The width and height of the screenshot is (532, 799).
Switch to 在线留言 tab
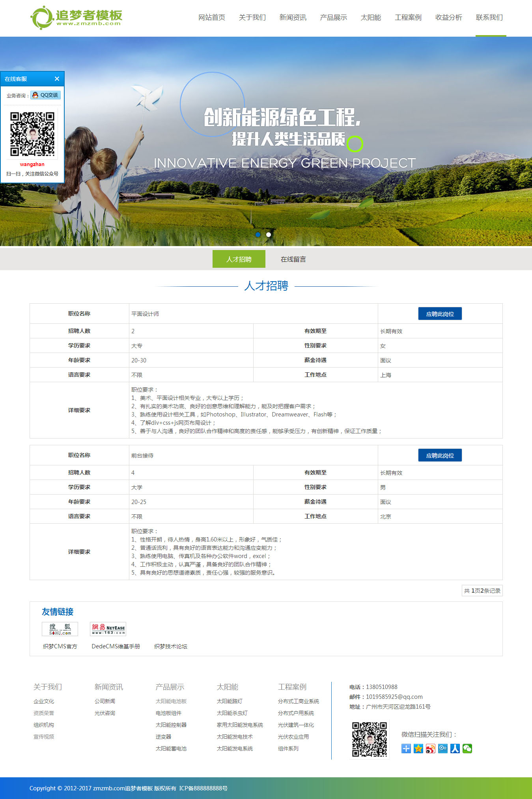[293, 259]
